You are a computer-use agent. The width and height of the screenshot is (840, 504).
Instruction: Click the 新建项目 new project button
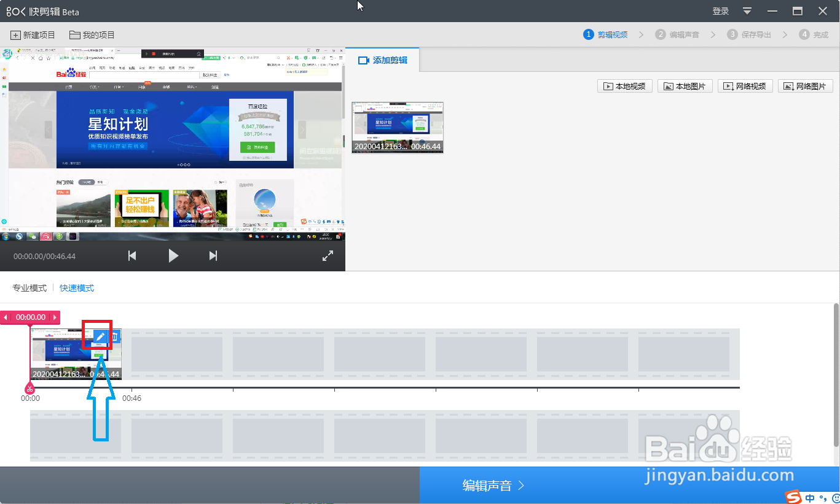(x=33, y=35)
